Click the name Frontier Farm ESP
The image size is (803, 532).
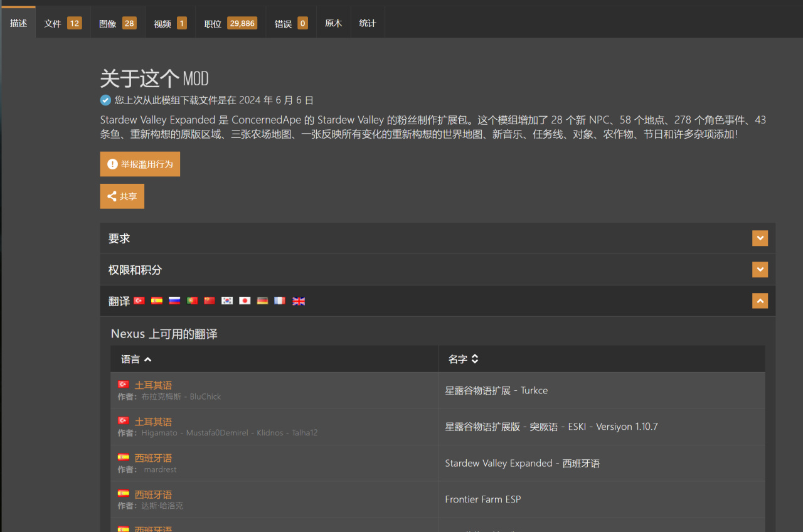tap(483, 499)
